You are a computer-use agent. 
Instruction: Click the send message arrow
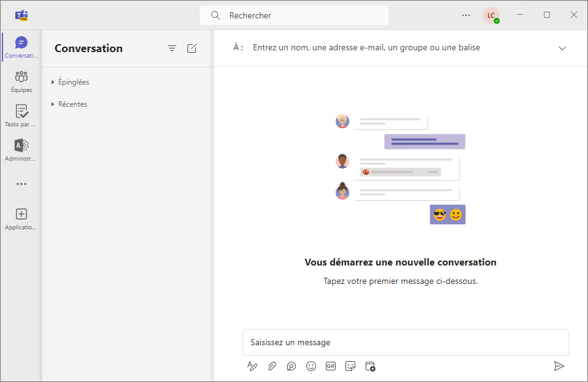[559, 366]
